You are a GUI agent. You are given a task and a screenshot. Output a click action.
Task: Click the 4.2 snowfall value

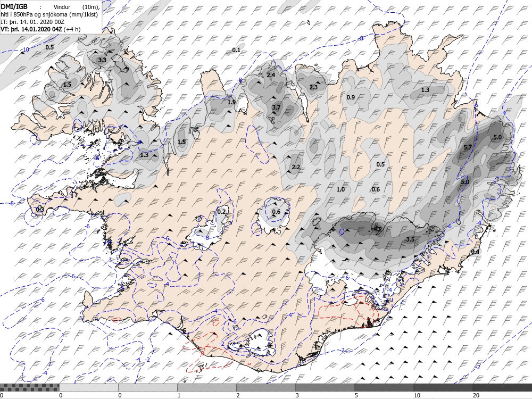pyautogui.click(x=377, y=229)
